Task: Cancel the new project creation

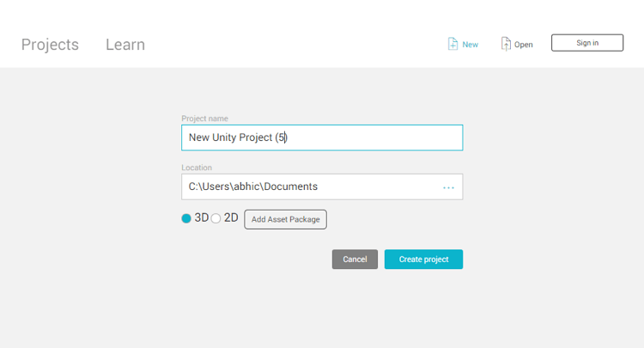Action: coord(355,259)
